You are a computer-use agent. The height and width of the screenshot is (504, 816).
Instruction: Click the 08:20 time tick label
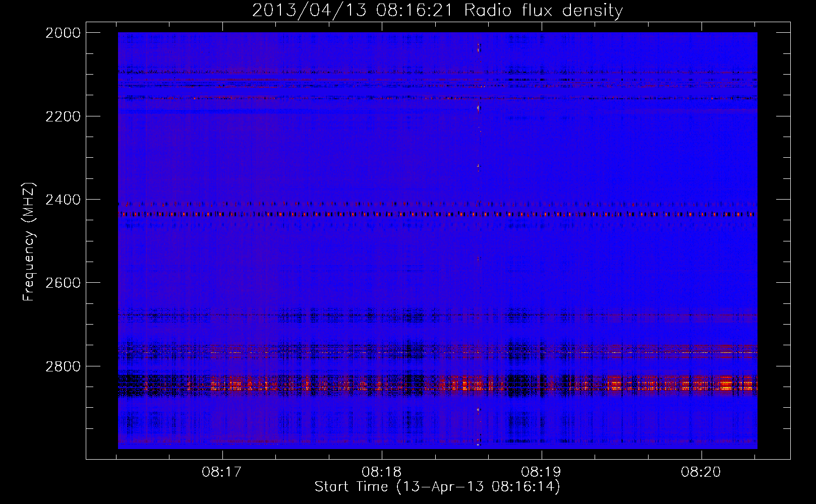[x=701, y=472]
